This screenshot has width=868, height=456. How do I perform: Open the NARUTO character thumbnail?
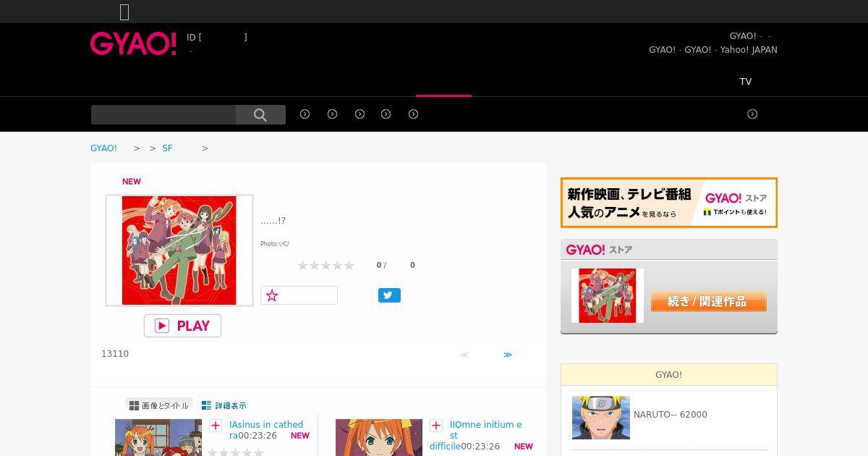click(601, 418)
